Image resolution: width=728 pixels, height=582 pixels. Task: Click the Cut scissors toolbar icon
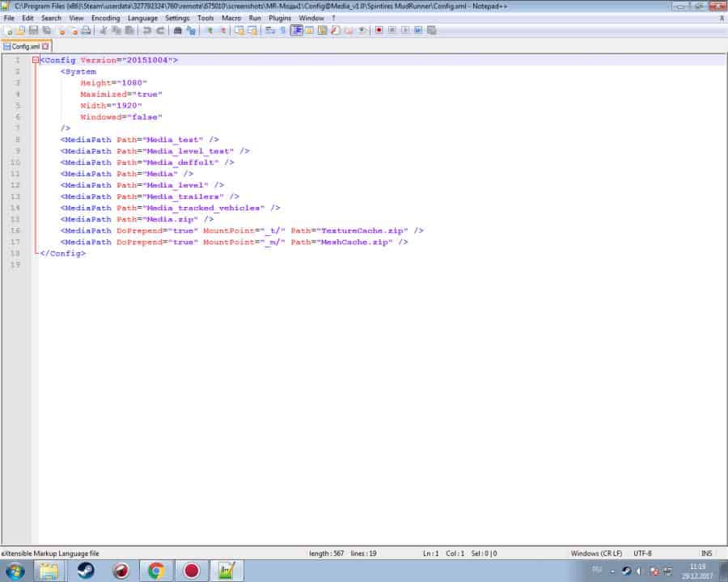(104, 31)
